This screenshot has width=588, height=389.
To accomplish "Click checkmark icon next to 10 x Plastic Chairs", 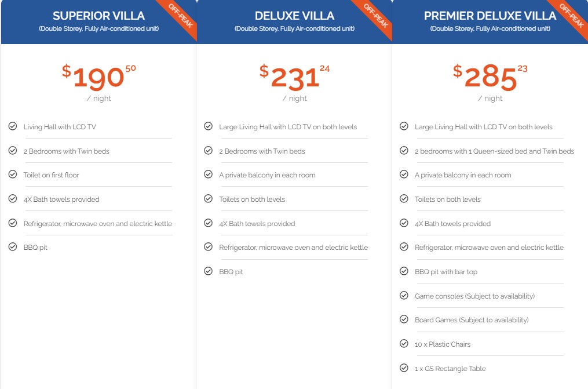I will pos(404,344).
